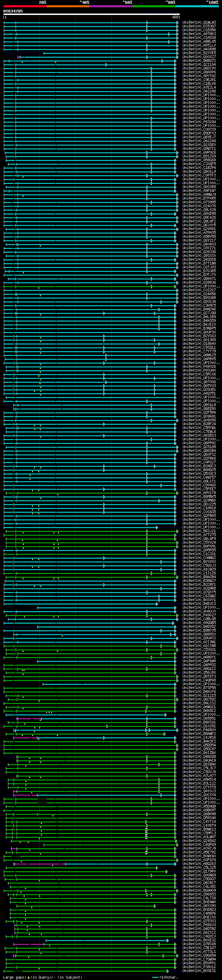222x980 pixels.
Task: Select the UniRef100_C1C2G1 label
Action: (x=199, y=554)
